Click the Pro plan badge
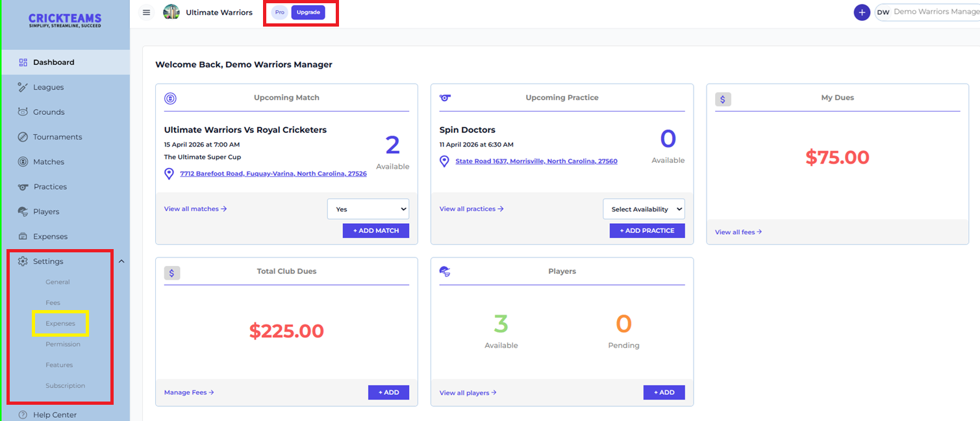The image size is (980, 421). [280, 12]
